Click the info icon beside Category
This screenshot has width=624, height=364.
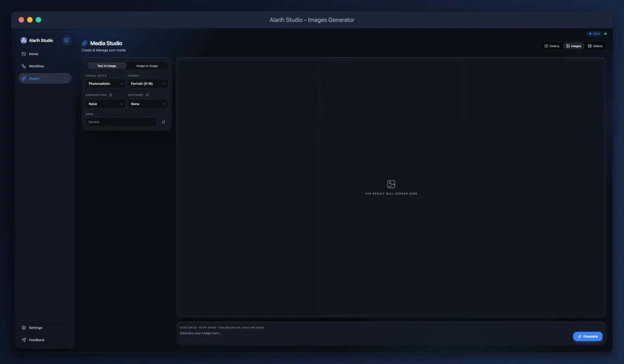click(x=148, y=95)
